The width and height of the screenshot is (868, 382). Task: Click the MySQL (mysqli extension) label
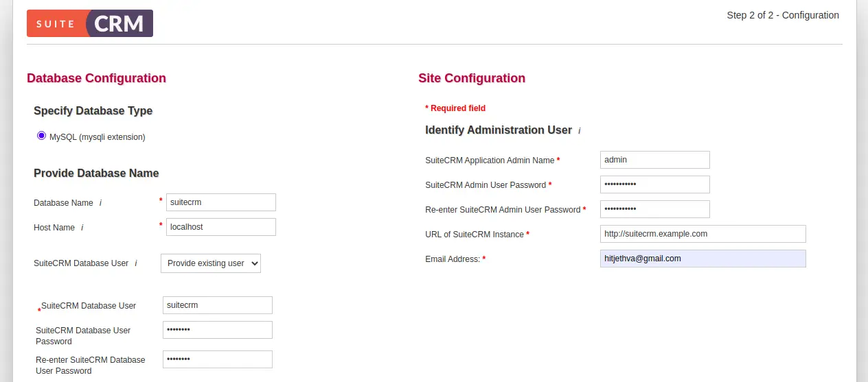pos(98,137)
